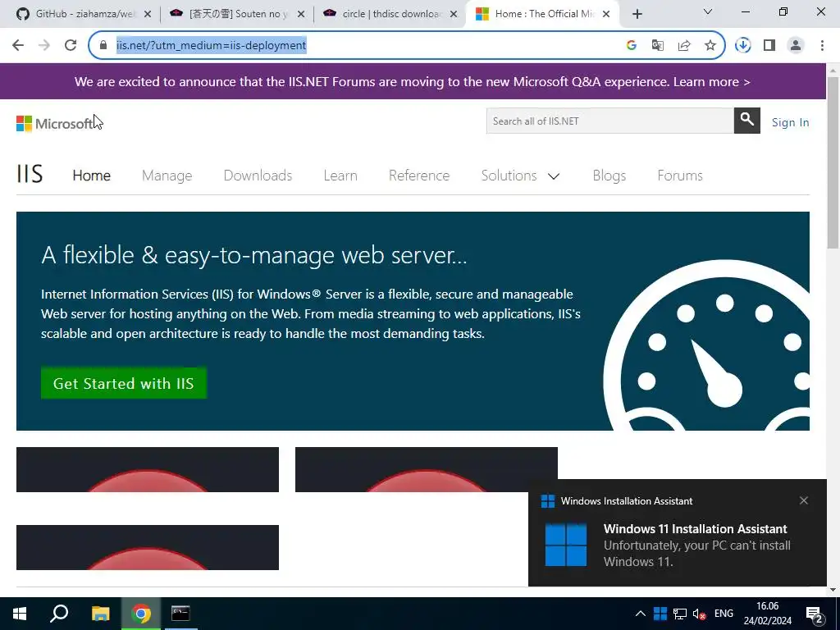The height and width of the screenshot is (630, 840).
Task: Open File Explorer from taskbar
Action: tap(100, 614)
